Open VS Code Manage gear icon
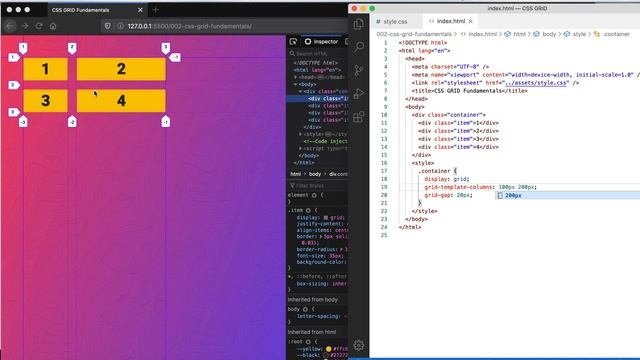Screen dimensions: 640x360 tap(358, 345)
